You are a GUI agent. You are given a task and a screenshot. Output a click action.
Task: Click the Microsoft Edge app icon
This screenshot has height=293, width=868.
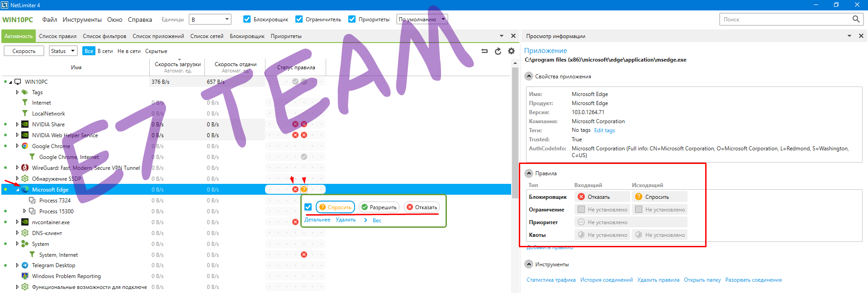point(25,189)
